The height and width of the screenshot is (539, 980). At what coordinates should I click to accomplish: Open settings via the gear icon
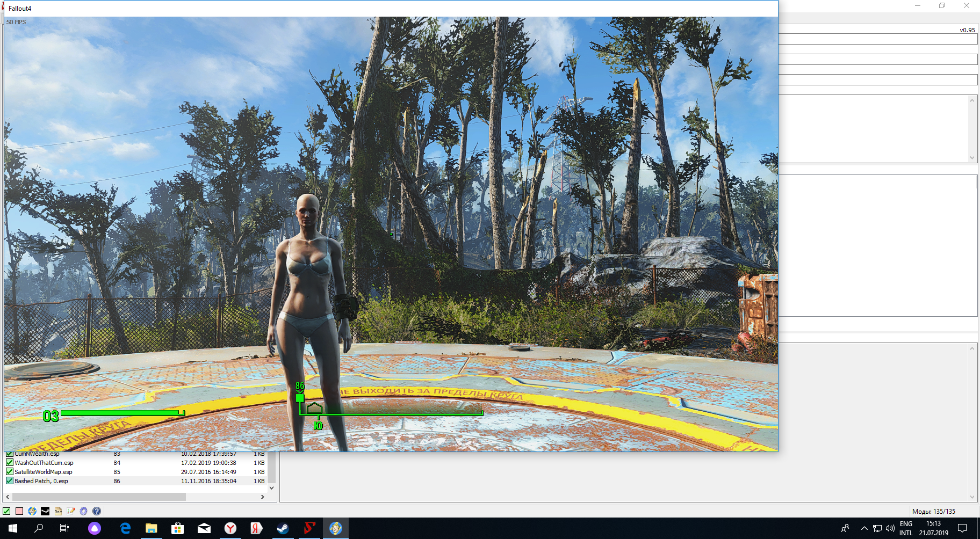[84, 511]
